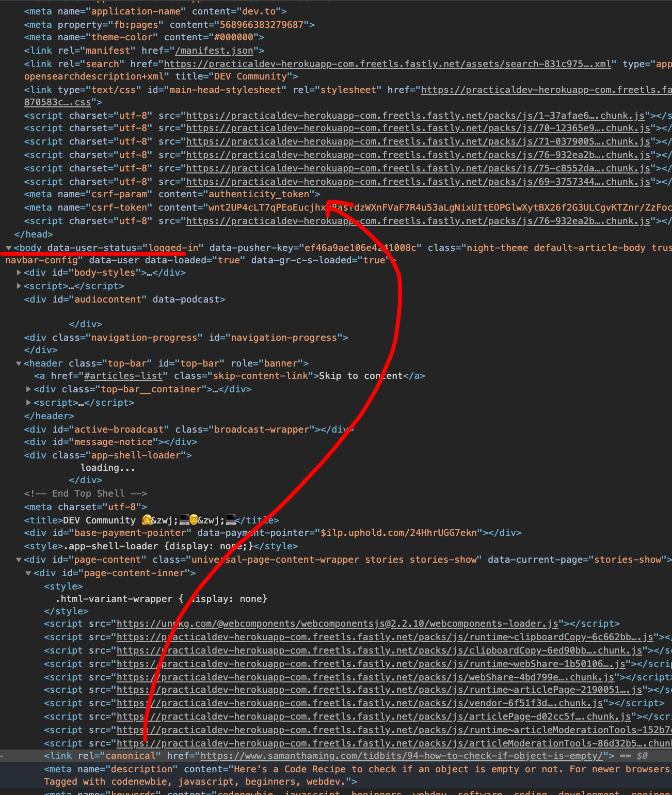
Task: Follow the #articles-list href link
Action: 124,376
